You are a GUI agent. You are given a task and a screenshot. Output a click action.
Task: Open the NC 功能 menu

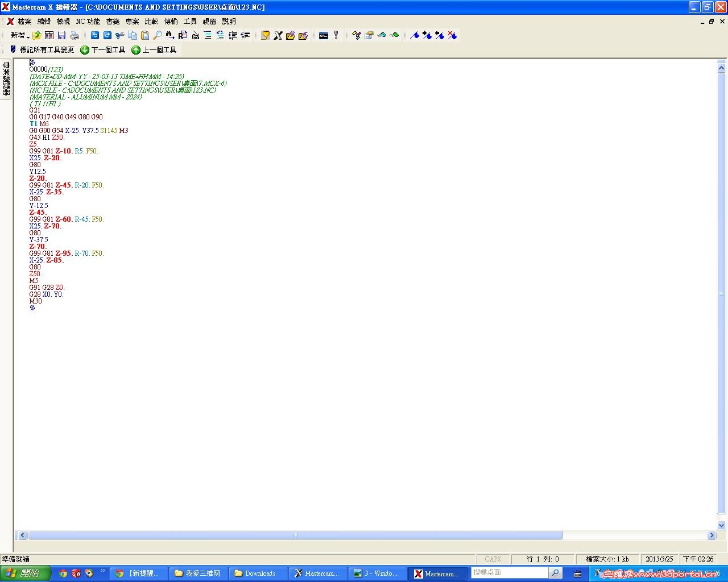coord(88,22)
